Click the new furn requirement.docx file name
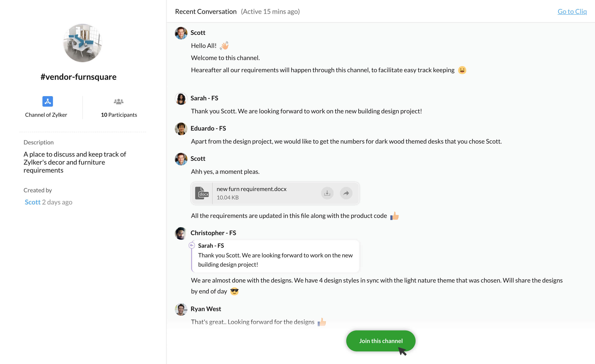 (251, 189)
